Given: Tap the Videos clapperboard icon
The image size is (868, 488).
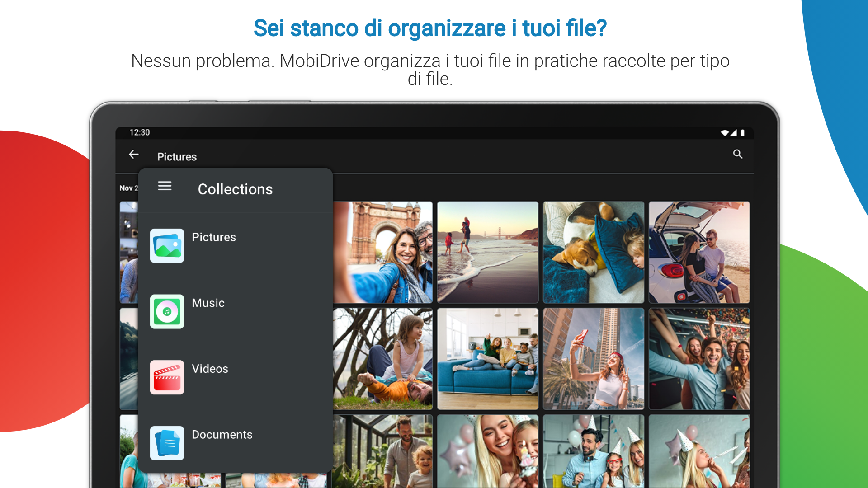Looking at the screenshot, I should click(x=167, y=377).
